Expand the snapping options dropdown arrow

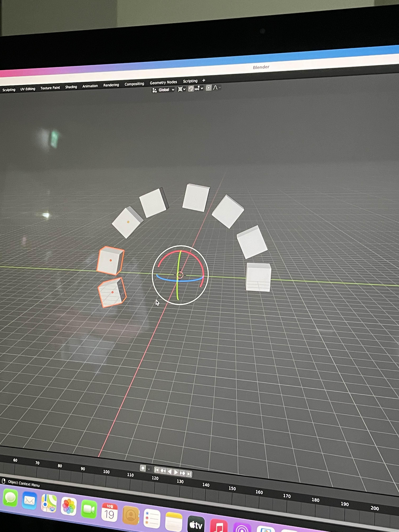[202, 88]
